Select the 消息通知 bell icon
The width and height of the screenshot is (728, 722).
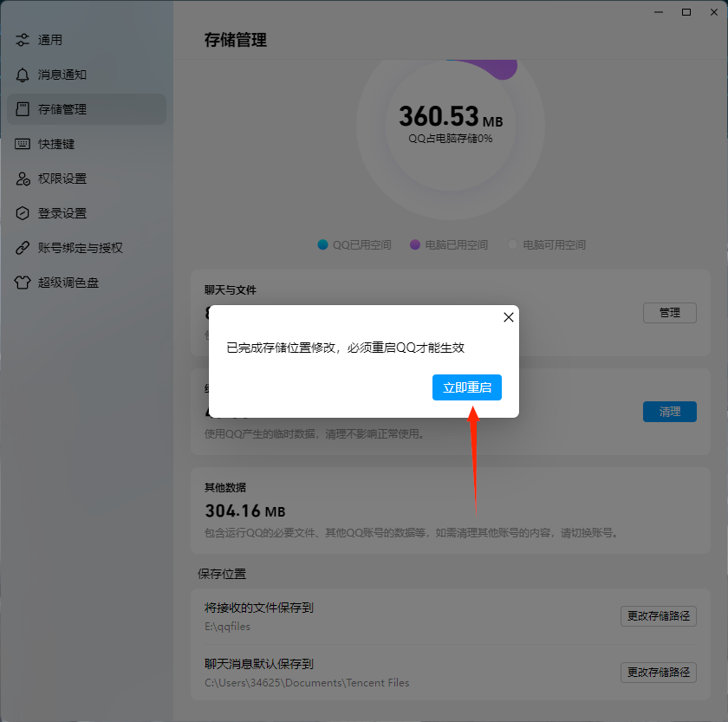23,75
